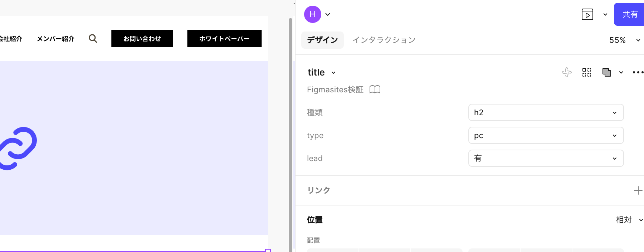Open the lead dropdown showing 有
The image size is (644, 252).
[x=546, y=158]
